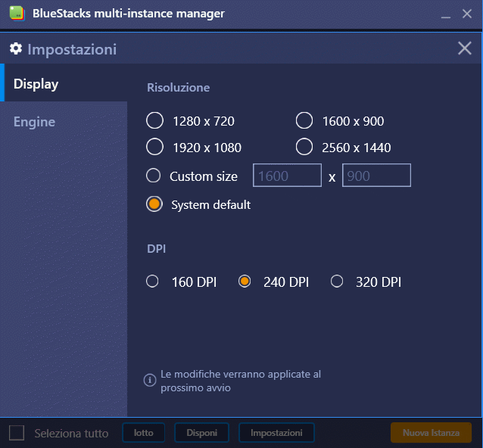Click the custom width field showing 1600
The height and width of the screenshot is (448, 483).
[287, 176]
